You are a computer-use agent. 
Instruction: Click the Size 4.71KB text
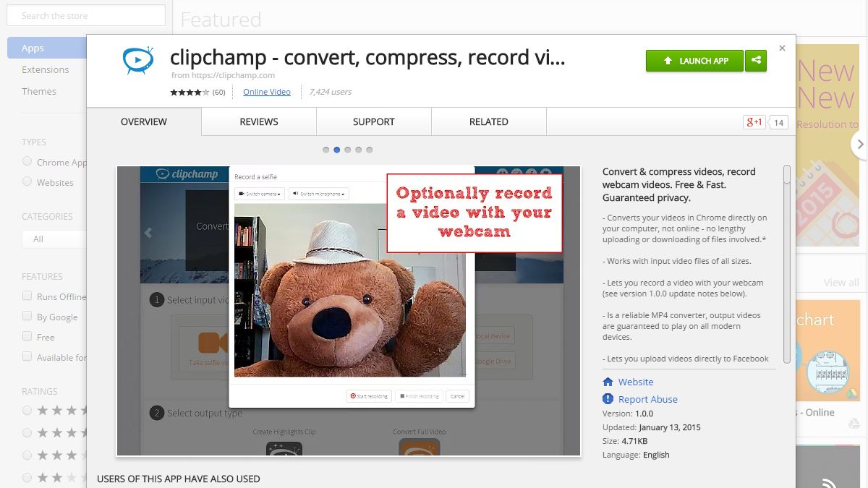click(x=625, y=441)
